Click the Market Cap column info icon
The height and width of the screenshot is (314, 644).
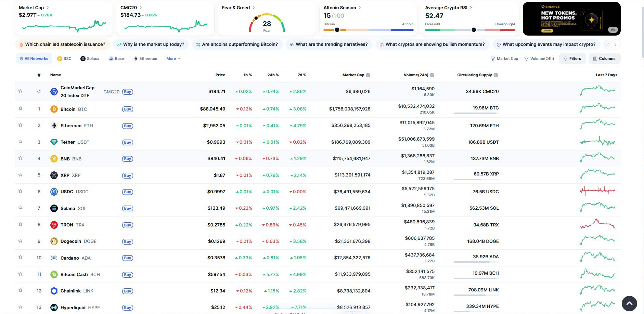pyautogui.click(x=368, y=75)
